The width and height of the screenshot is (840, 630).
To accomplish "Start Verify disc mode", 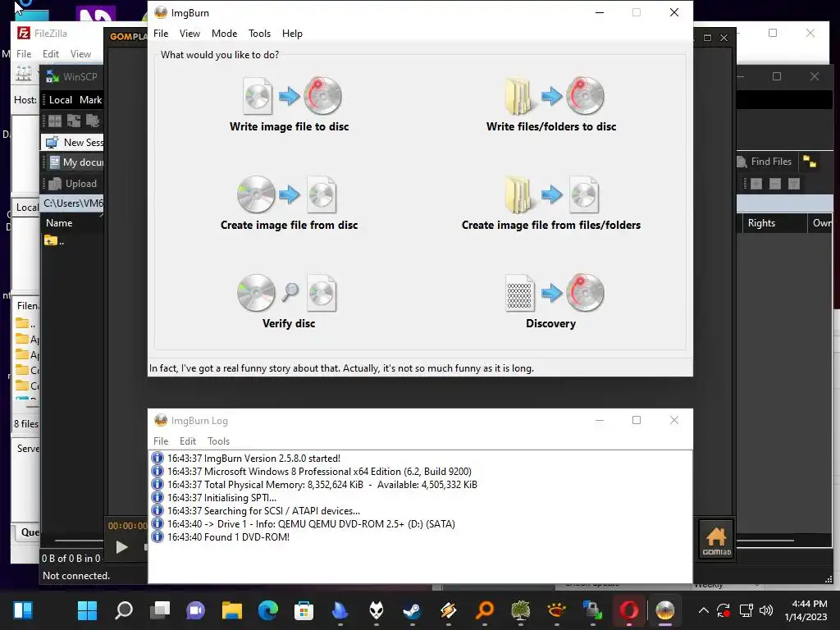I will [x=289, y=301].
